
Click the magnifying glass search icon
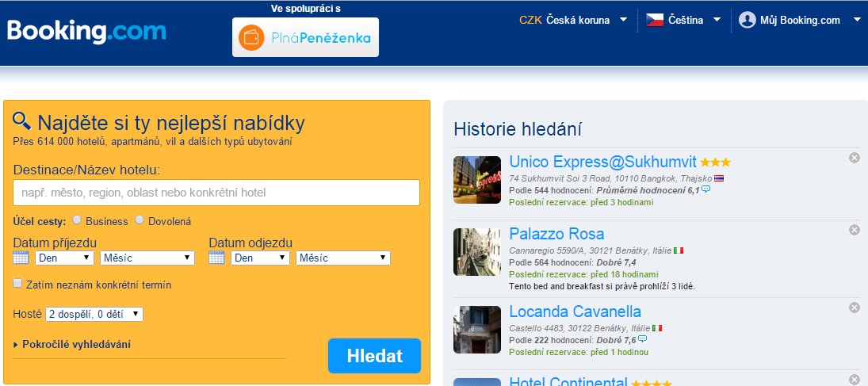pyautogui.click(x=23, y=120)
